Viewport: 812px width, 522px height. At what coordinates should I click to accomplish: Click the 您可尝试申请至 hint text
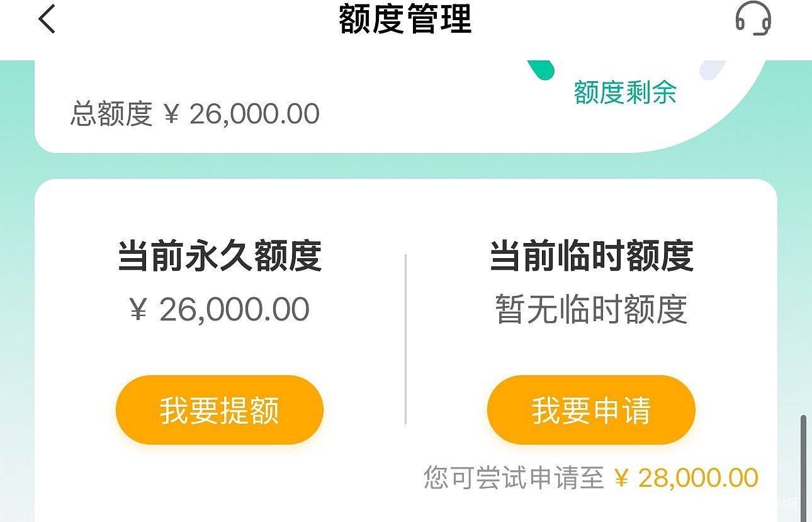coord(514,478)
